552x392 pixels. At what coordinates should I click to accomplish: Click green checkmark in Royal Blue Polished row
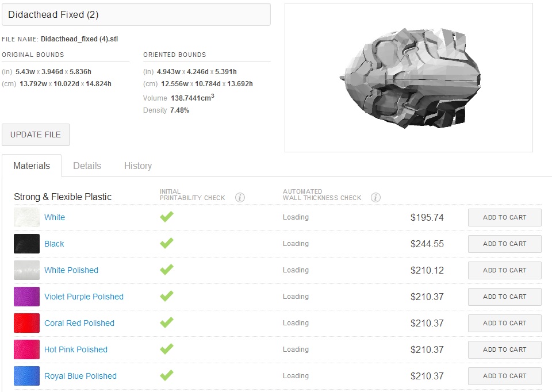167,375
